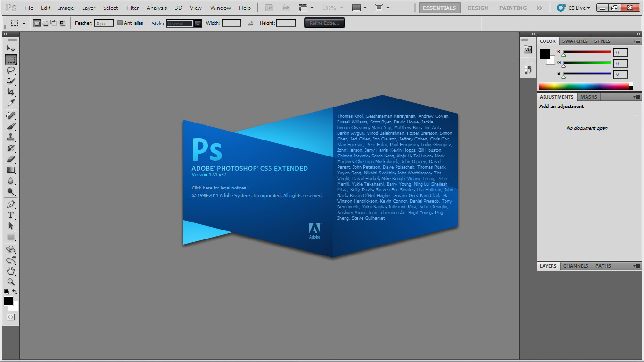Choose Subtract from selection mode
The image size is (644, 362).
[x=53, y=23]
